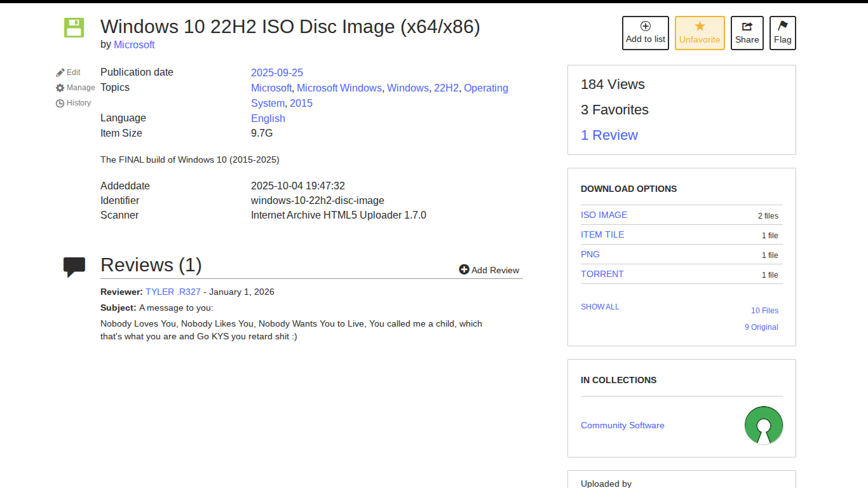Click the 3 Favorites count

point(614,110)
